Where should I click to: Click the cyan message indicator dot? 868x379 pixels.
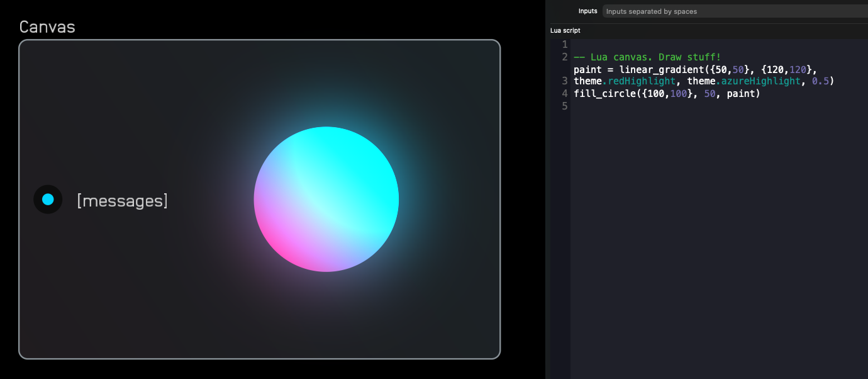coord(47,200)
